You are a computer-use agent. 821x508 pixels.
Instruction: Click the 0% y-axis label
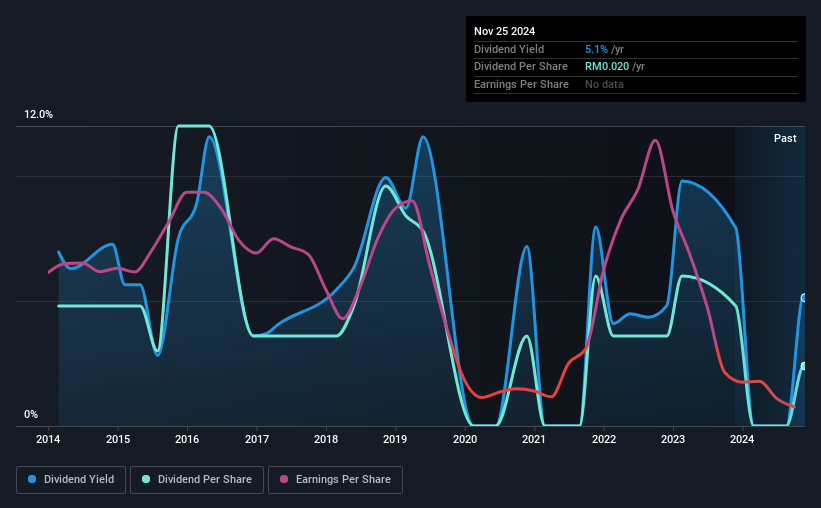click(31, 414)
